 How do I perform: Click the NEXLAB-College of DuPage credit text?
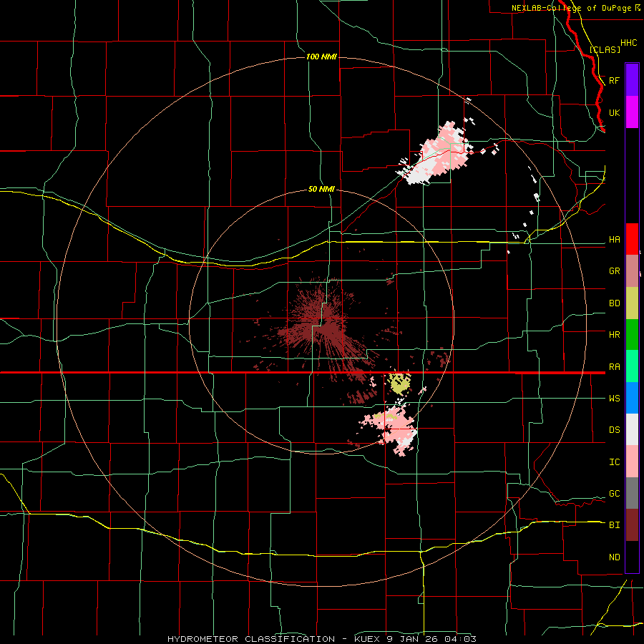point(576,8)
